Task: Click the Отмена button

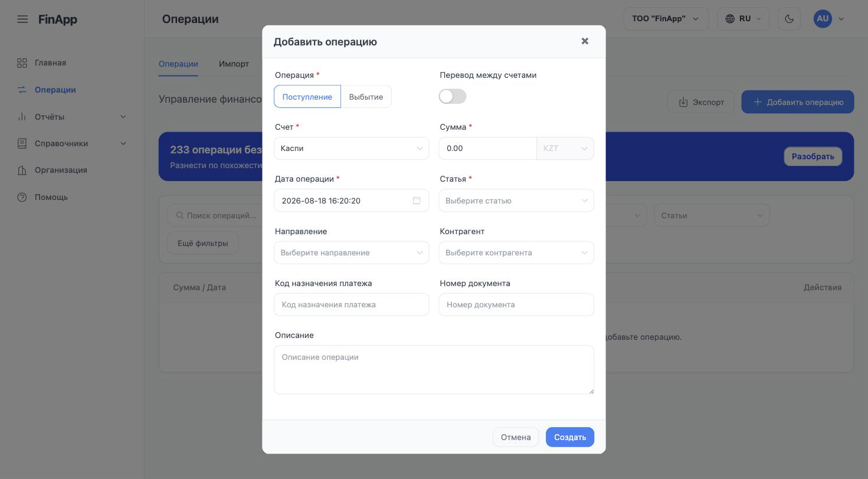Action: click(516, 437)
